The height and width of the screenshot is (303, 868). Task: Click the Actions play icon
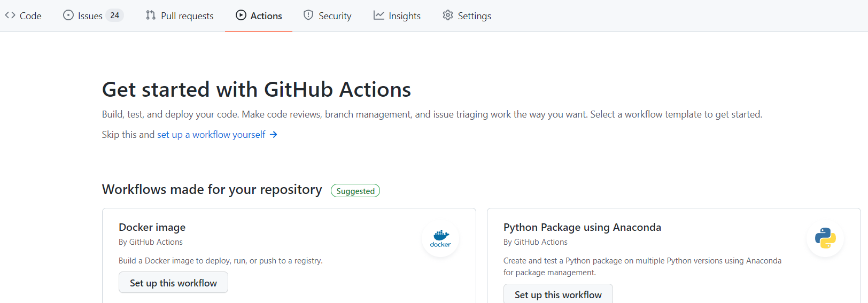pyautogui.click(x=241, y=15)
